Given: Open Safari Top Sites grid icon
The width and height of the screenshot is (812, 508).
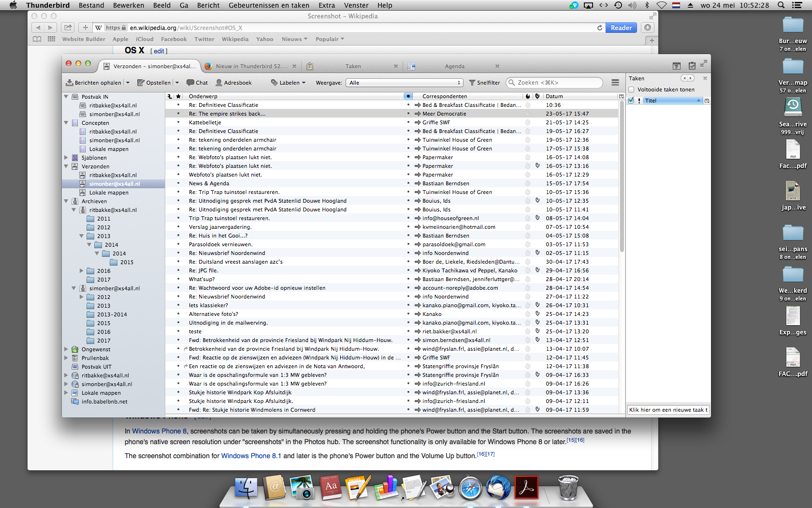Looking at the screenshot, I should tap(51, 39).
